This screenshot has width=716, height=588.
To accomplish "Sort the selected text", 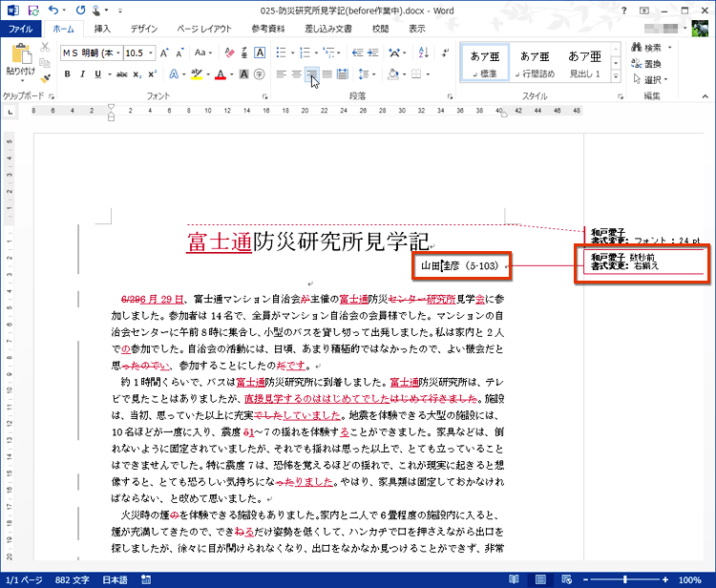I will (x=423, y=52).
